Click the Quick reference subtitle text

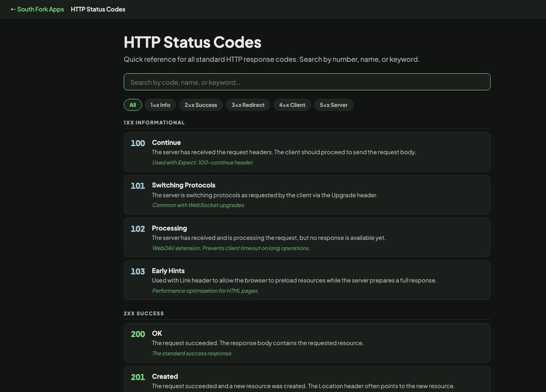pyautogui.click(x=272, y=59)
